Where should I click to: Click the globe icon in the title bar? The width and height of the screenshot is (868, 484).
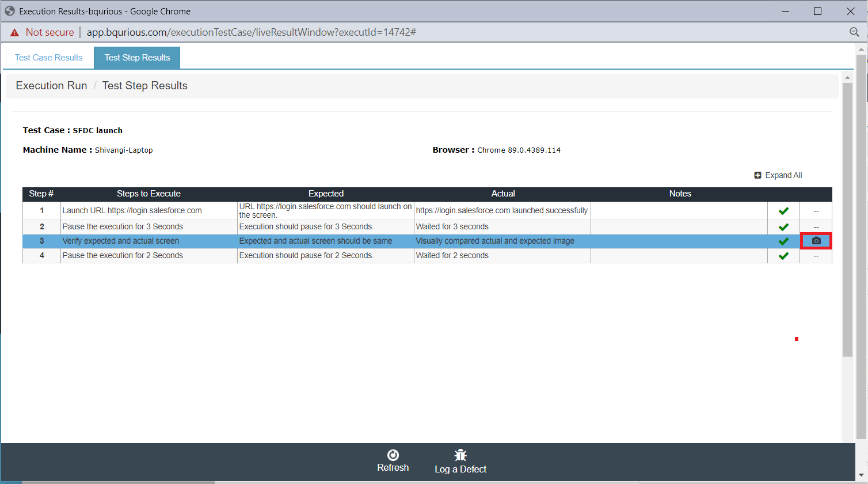pyautogui.click(x=10, y=11)
